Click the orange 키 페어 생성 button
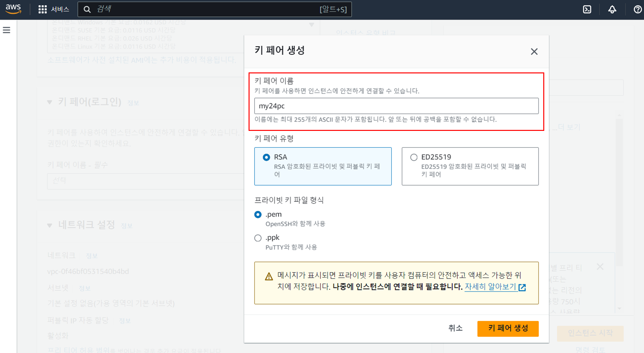The height and width of the screenshot is (353, 644). (x=508, y=328)
